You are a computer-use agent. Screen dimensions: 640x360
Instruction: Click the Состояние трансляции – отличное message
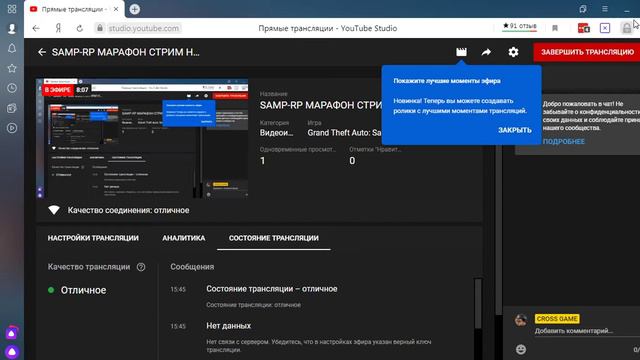click(x=272, y=289)
